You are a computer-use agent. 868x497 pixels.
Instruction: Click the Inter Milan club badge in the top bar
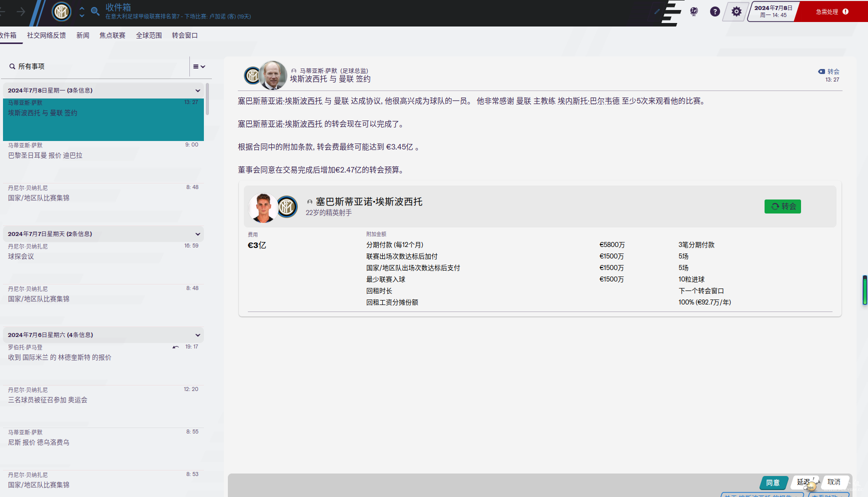point(61,11)
